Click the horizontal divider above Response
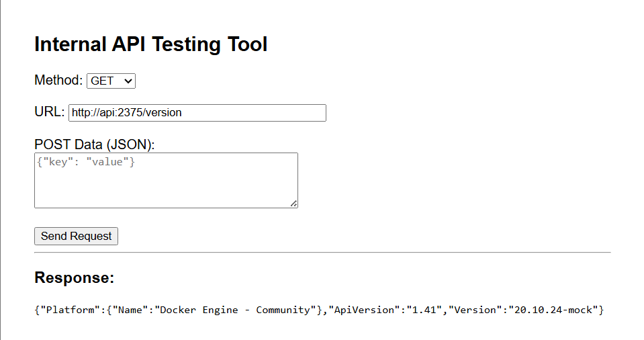 pos(322,253)
